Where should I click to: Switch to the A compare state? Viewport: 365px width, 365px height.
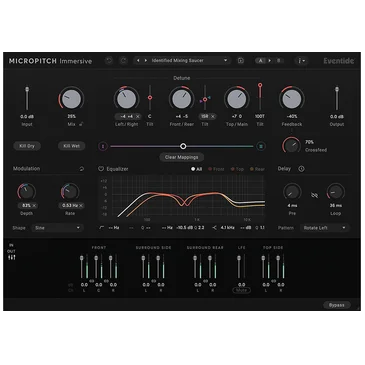click(261, 61)
